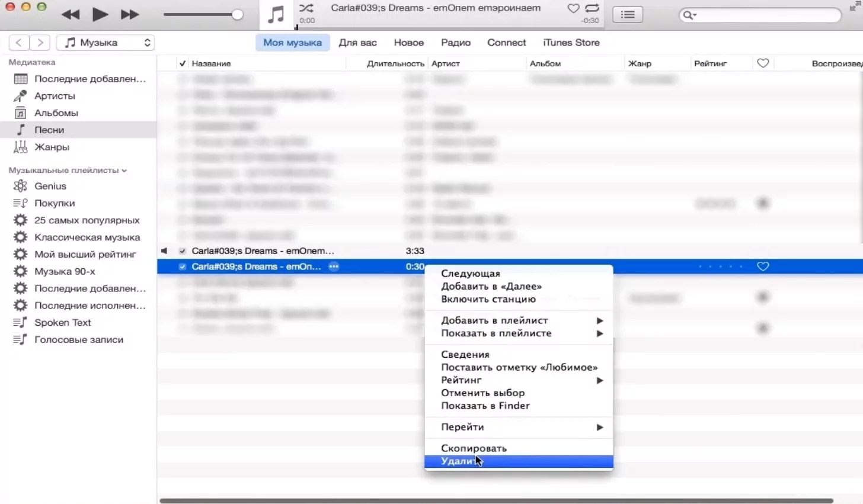The height and width of the screenshot is (504, 863).
Task: Open the Up Next list button
Action: 628,15
